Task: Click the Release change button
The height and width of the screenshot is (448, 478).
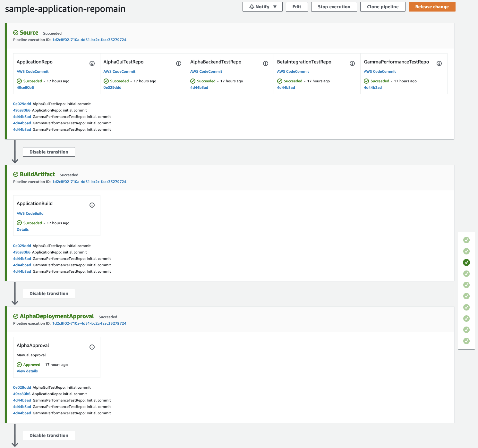Action: [432, 6]
